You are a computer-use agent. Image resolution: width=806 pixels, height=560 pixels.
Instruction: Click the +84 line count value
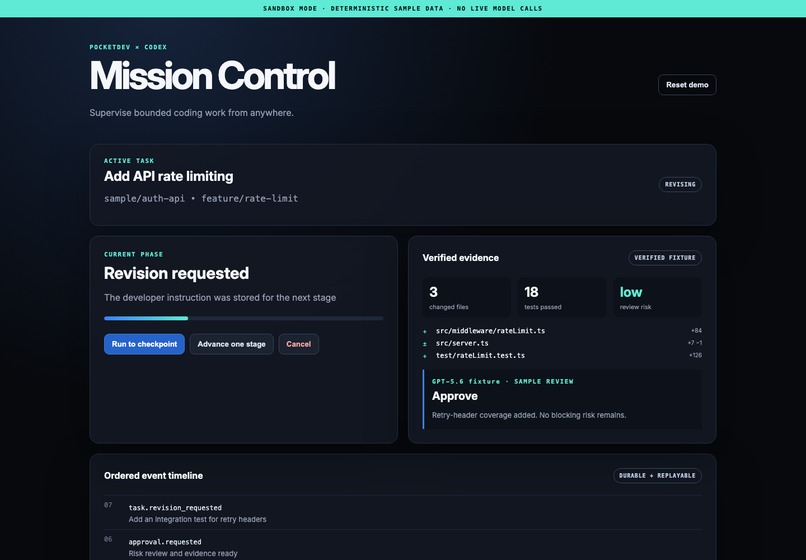pyautogui.click(x=697, y=331)
